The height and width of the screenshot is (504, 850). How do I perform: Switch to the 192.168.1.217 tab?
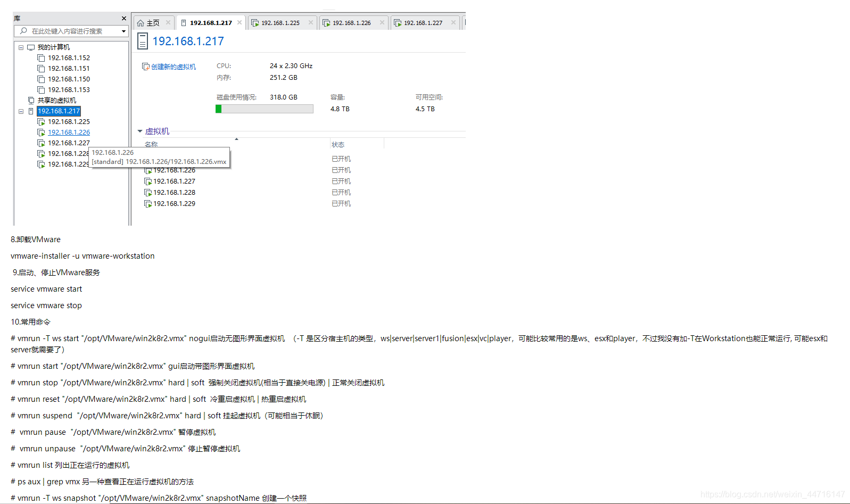211,23
